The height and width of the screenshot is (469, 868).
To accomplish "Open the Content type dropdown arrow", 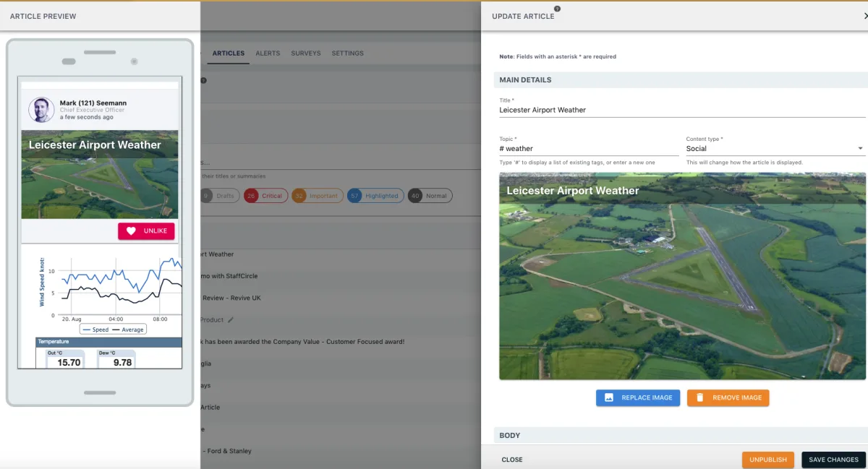I will click(x=861, y=148).
